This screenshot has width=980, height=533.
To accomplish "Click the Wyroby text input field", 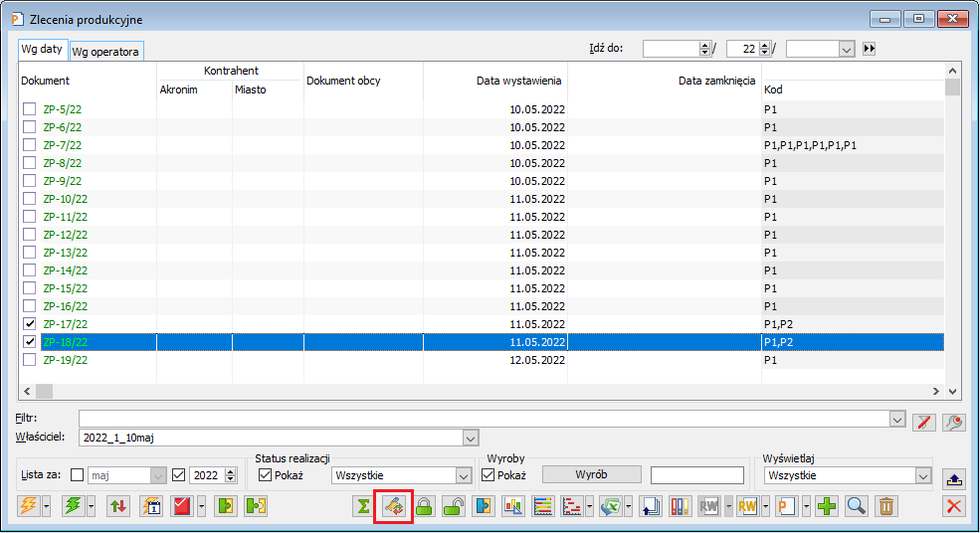I will 696,475.
